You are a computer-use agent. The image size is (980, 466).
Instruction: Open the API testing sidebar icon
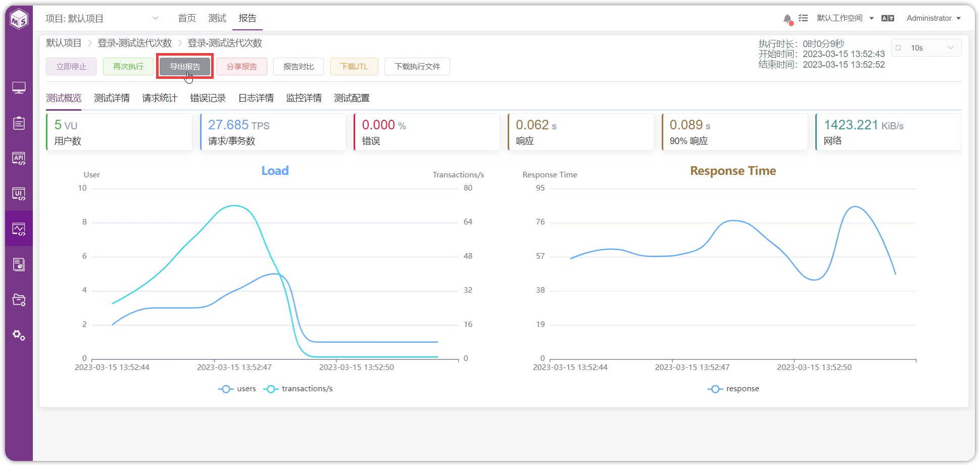pos(19,158)
